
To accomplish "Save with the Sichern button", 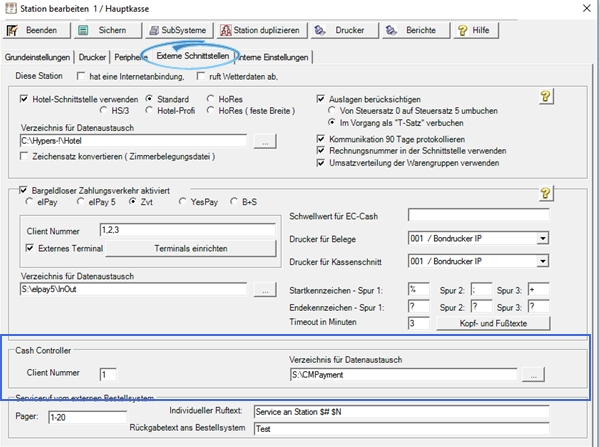I will pyautogui.click(x=108, y=30).
